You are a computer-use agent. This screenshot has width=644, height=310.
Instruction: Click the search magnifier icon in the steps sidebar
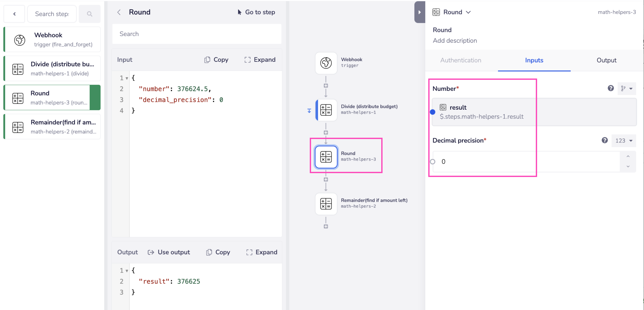point(90,14)
